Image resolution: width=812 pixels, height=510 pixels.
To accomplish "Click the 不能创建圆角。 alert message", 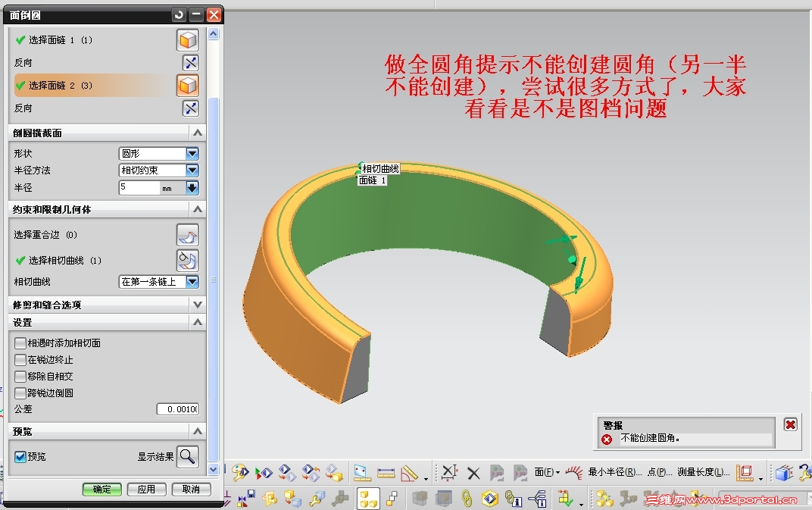I will 651,438.
